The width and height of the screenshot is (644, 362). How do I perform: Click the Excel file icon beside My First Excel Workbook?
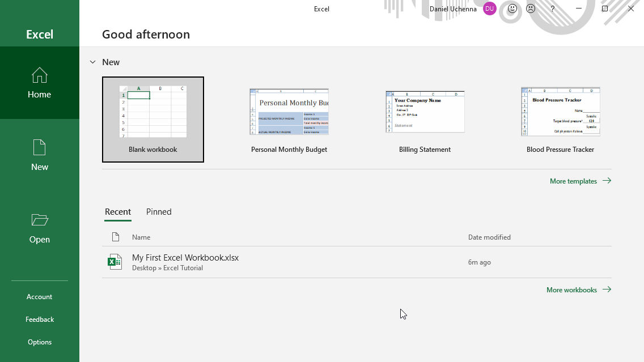click(x=115, y=262)
